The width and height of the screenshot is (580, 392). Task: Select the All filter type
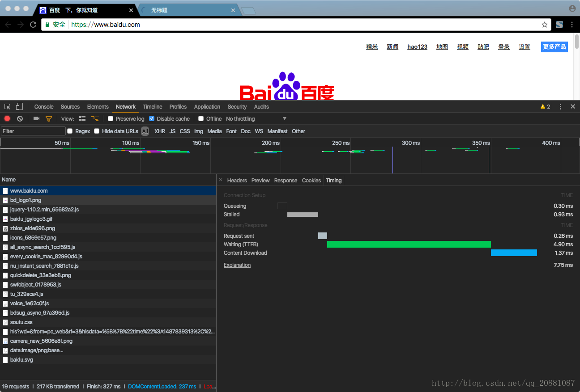[145, 131]
